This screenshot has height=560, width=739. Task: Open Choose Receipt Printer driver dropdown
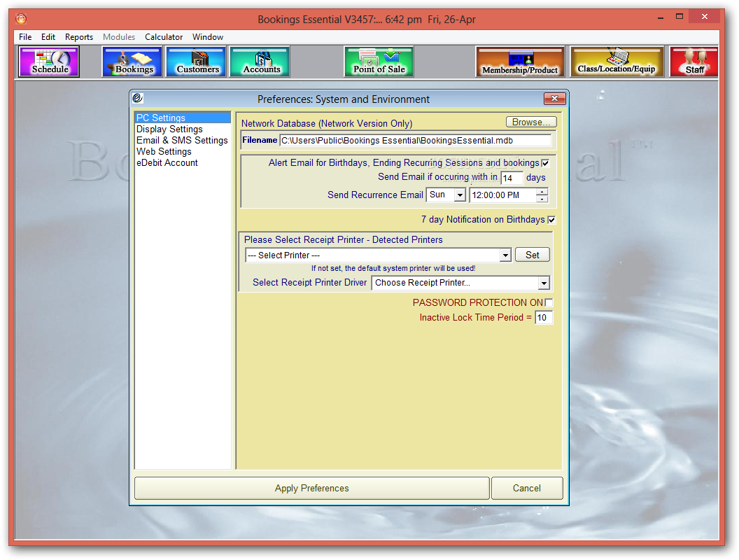pyautogui.click(x=544, y=283)
